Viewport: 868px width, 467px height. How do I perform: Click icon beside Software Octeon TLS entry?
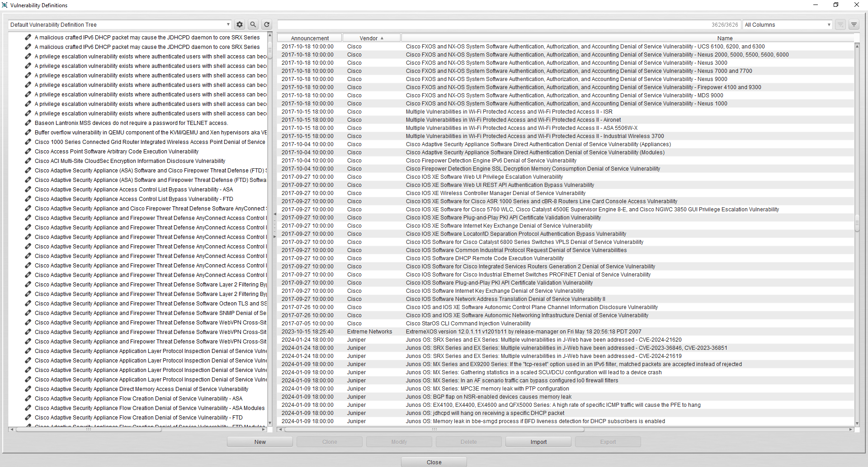coord(28,303)
